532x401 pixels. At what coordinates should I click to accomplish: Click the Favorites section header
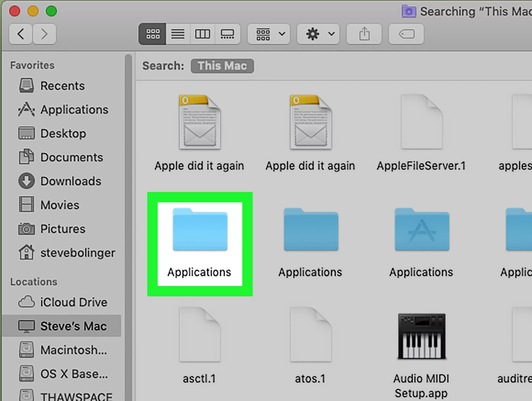(32, 65)
